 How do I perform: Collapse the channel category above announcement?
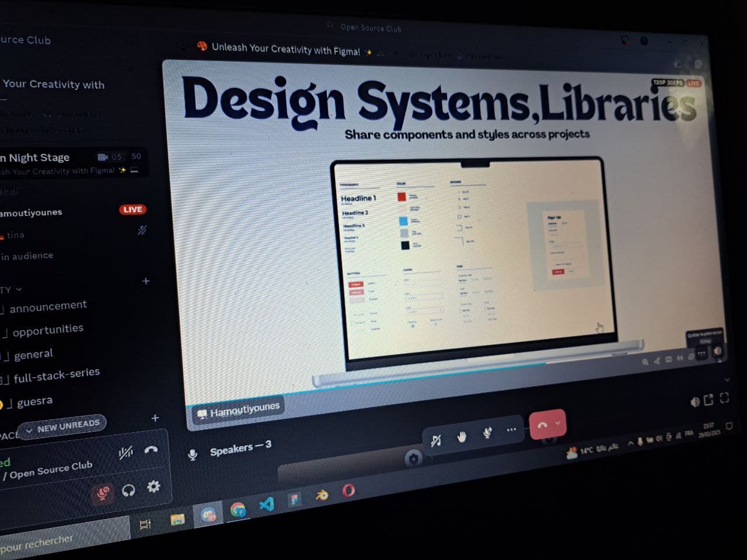(12, 290)
